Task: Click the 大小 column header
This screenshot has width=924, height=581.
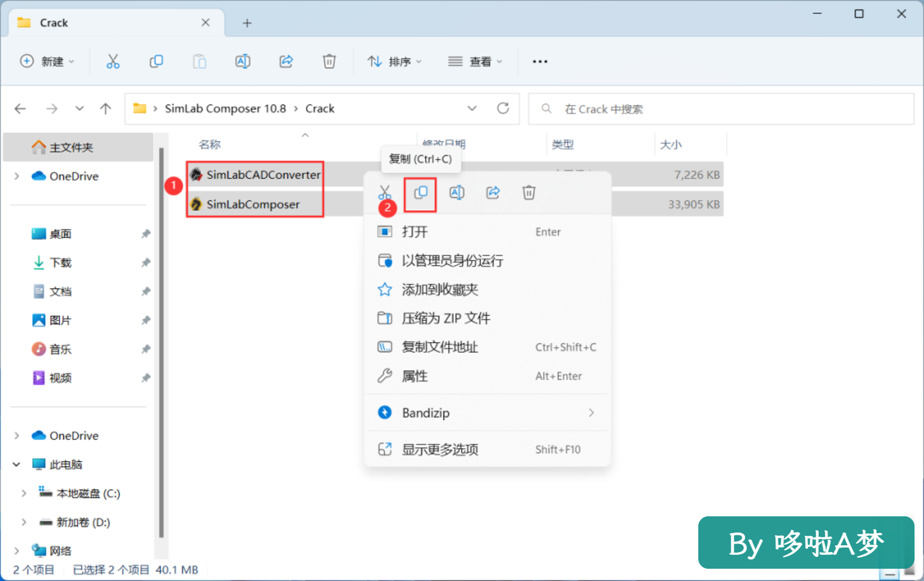Action: click(x=670, y=144)
